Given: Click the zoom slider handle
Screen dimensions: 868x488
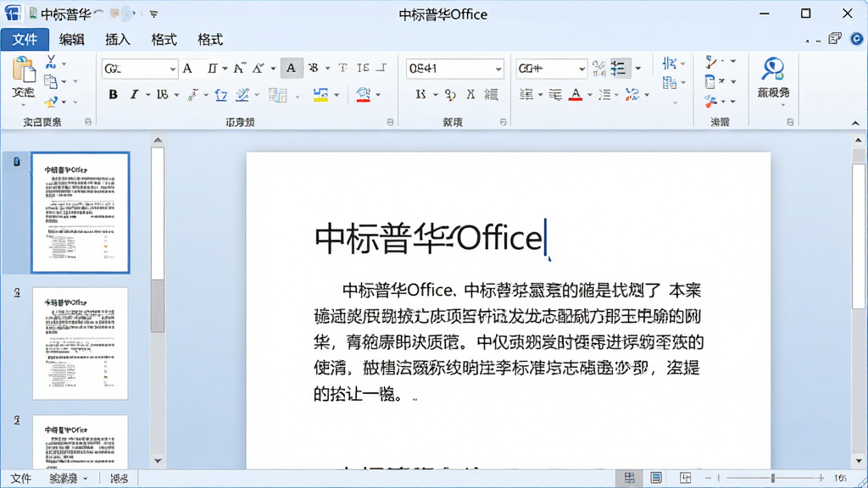Looking at the screenshot, I should pos(773,478).
